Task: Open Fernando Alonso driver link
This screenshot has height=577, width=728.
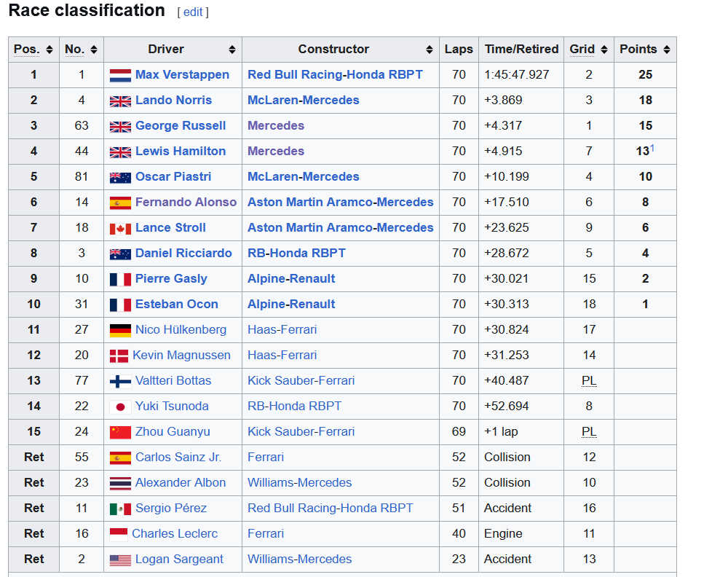Action: [x=186, y=202]
